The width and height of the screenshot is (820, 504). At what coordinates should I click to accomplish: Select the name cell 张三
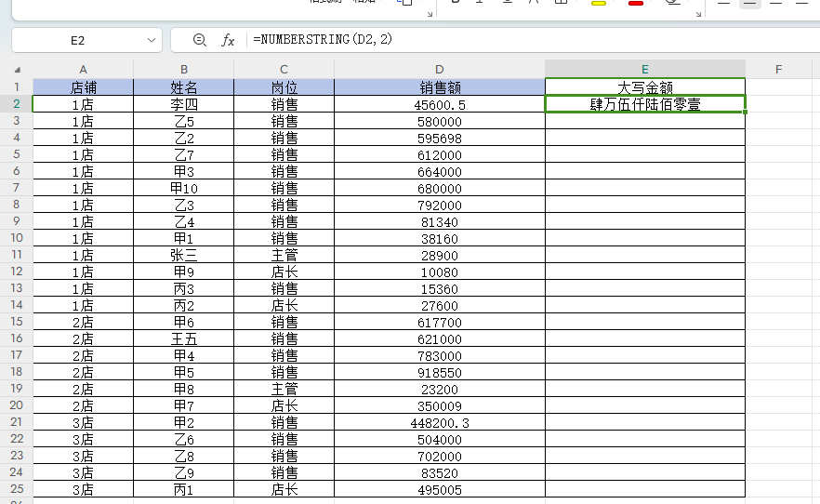click(x=183, y=255)
